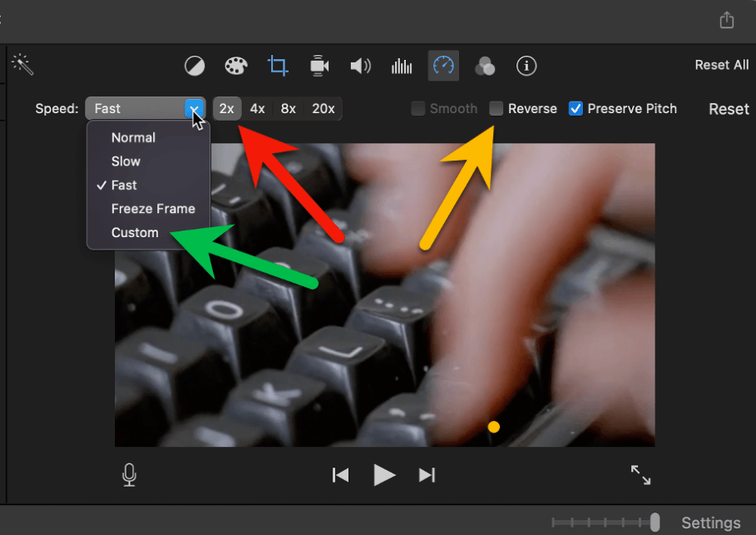Click the Reset All button

(721, 63)
